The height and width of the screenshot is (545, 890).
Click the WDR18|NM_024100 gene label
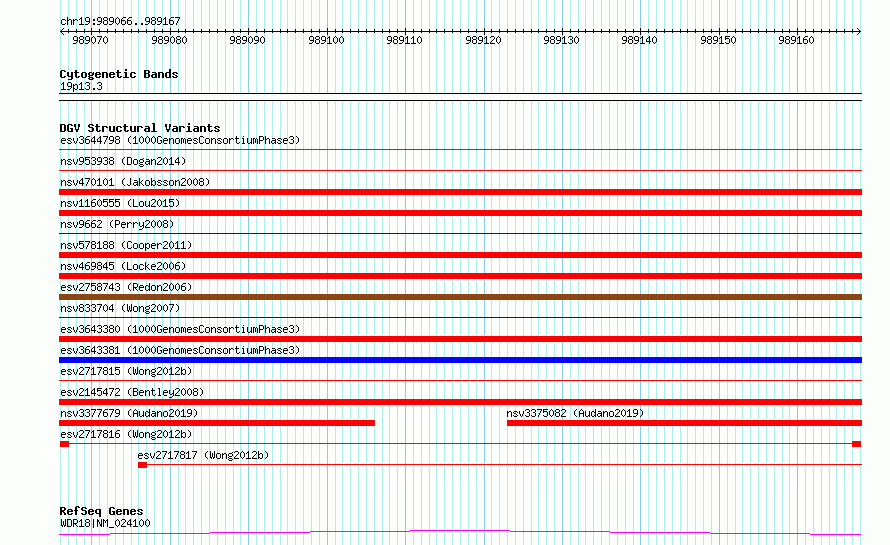tap(105, 523)
